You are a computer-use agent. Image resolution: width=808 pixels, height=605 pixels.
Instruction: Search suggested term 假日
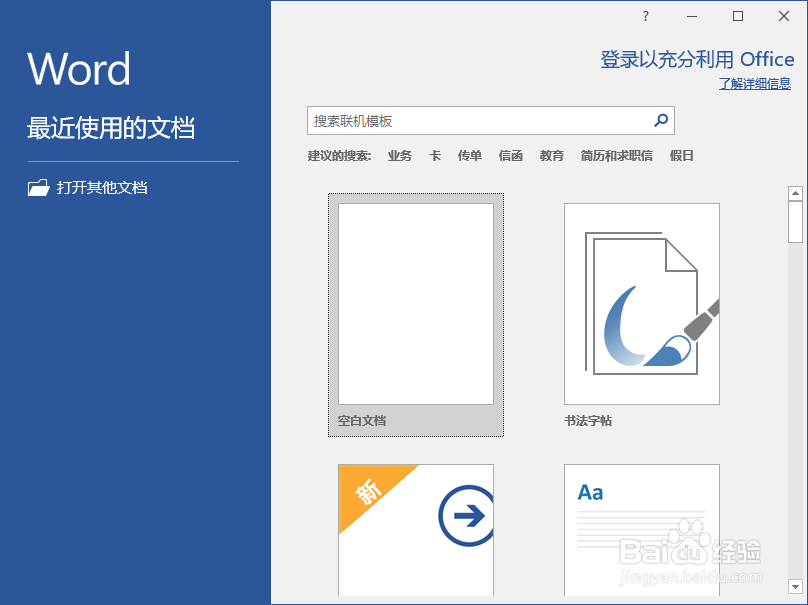(682, 156)
